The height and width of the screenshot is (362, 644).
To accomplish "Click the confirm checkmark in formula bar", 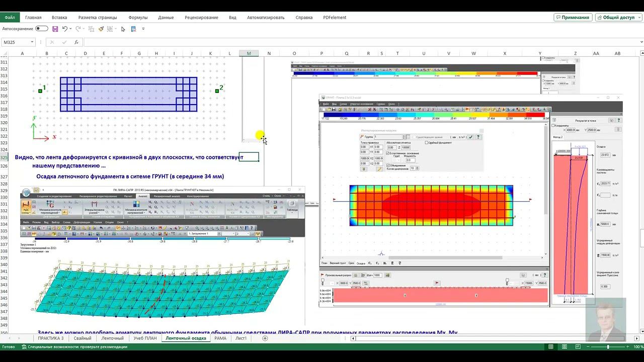I will point(64,42).
